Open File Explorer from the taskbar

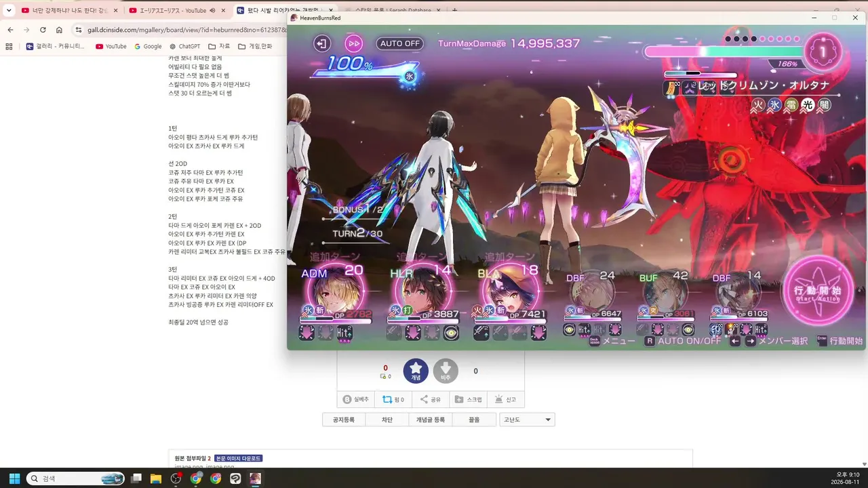click(x=156, y=479)
